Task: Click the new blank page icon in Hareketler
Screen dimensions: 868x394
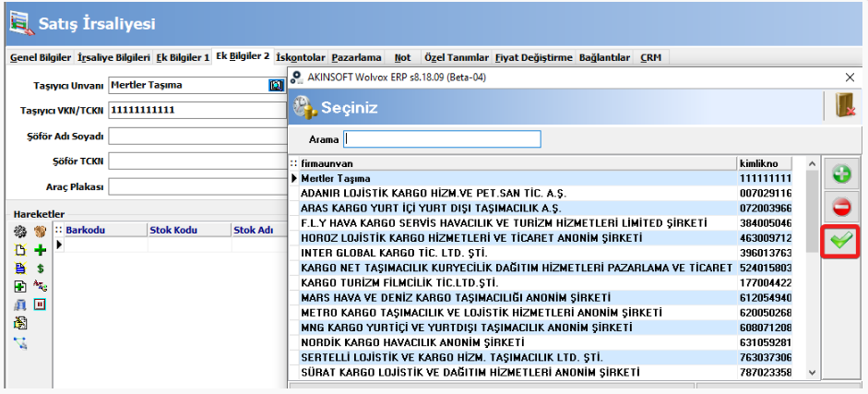Action: pyautogui.click(x=20, y=250)
